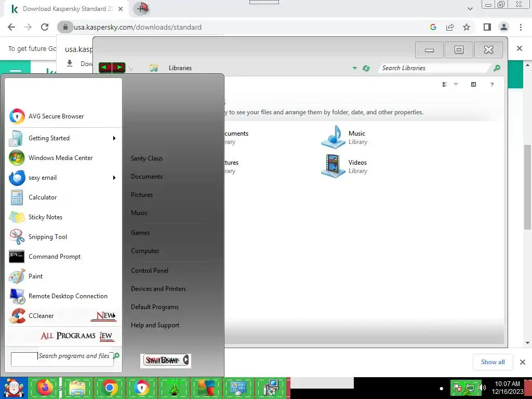Viewport: 532px width, 399px height.
Task: Click the refresh icon in Libraries address bar
Action: click(x=366, y=68)
